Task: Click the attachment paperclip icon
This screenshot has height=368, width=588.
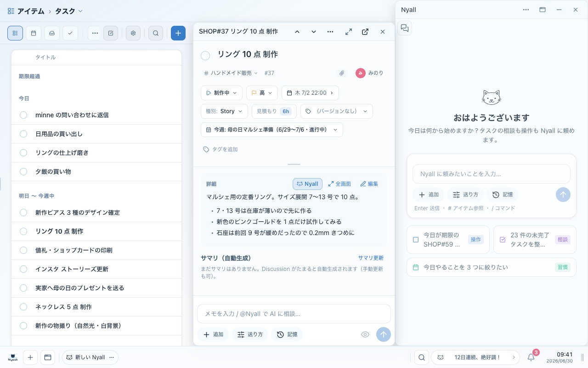Action: pos(342,73)
